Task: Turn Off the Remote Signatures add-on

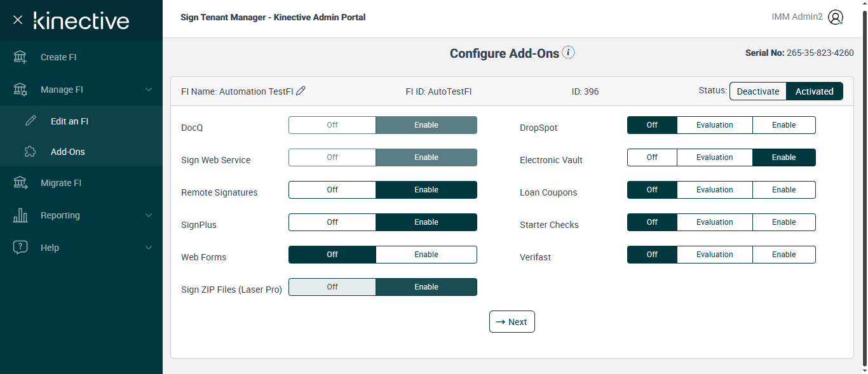Action: 332,190
